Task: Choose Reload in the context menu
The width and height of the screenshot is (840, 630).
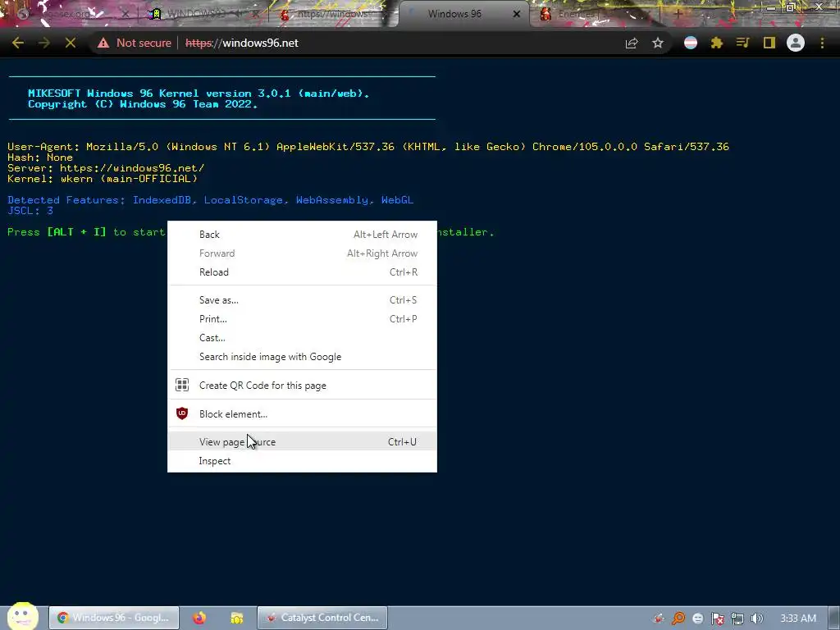Action: pos(302,272)
